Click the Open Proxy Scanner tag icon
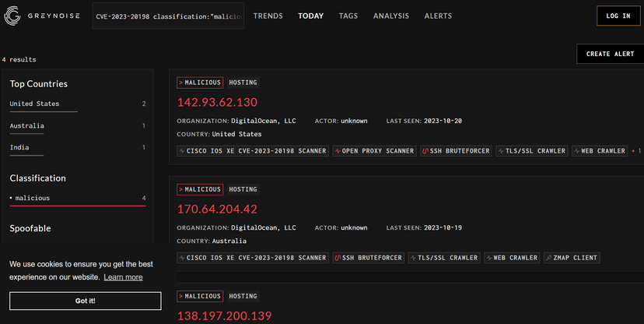 (x=338, y=151)
